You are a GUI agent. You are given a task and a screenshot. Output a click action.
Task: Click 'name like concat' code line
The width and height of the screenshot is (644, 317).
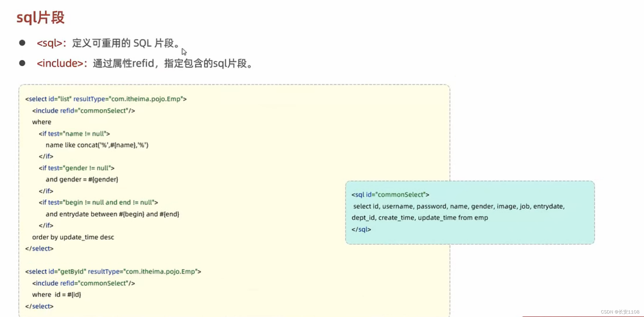point(97,145)
